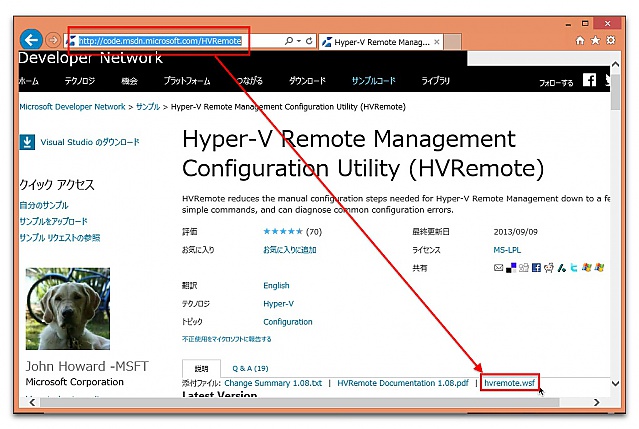The width and height of the screenshot is (639, 429).
Task: Click the Facebook icon in header
Action: 589,80
